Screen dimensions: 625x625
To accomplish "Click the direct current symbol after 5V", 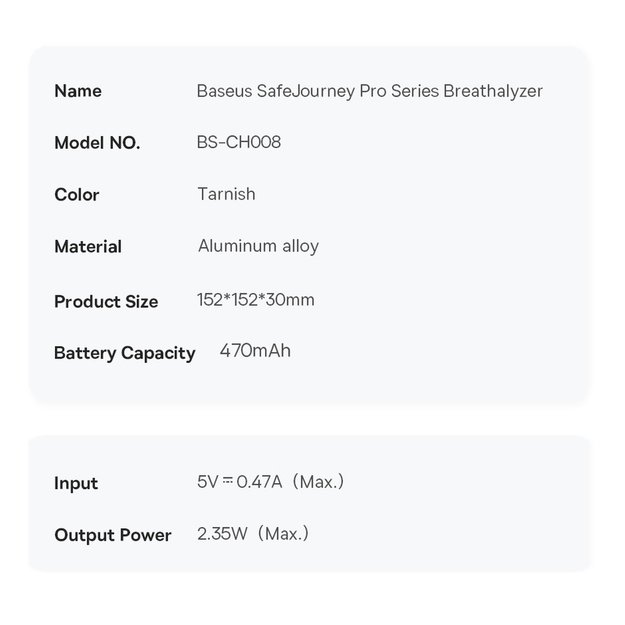I will 227,482.
